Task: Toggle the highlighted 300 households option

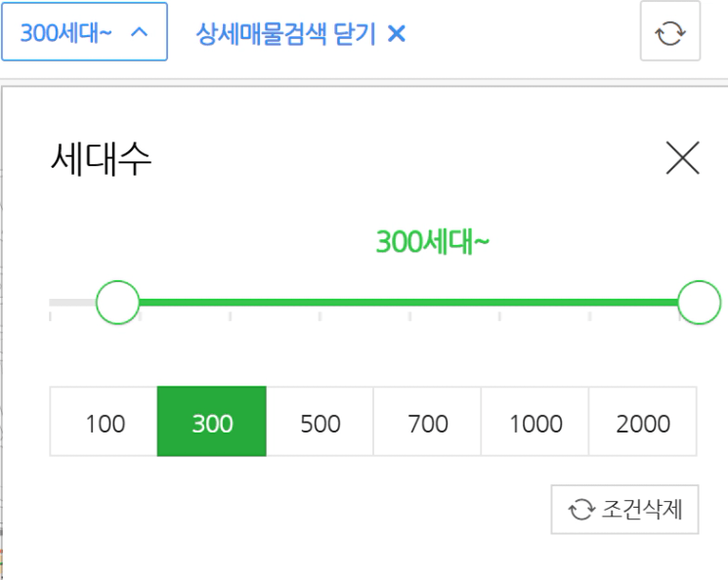Action: point(212,421)
